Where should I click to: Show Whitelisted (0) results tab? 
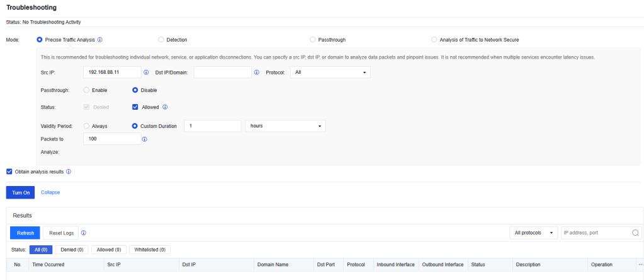tap(150, 250)
